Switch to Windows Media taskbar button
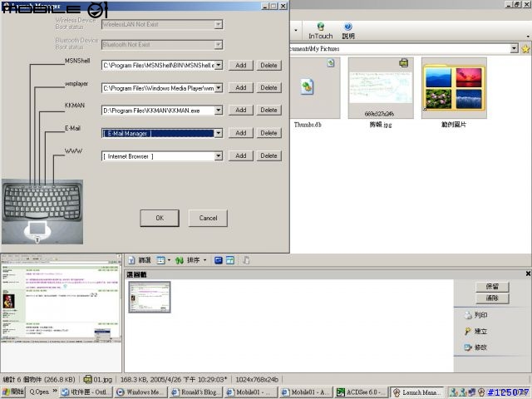The width and height of the screenshot is (532, 399). pyautogui.click(x=141, y=392)
